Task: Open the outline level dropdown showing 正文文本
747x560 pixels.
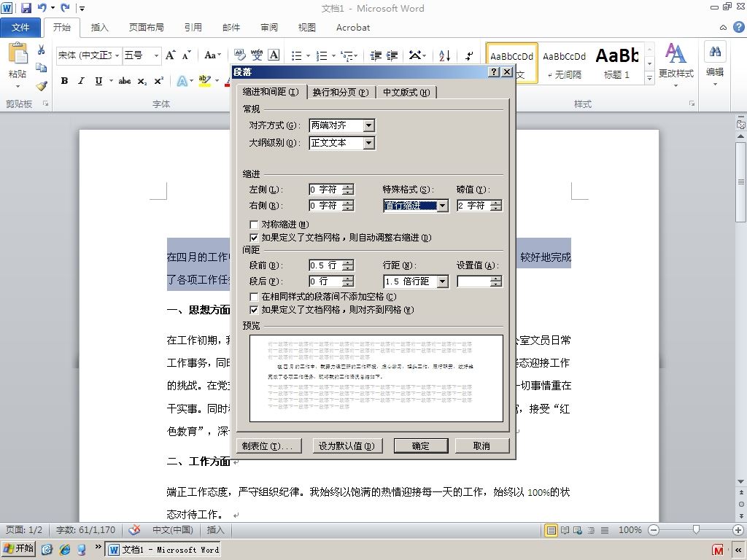Action: point(342,143)
